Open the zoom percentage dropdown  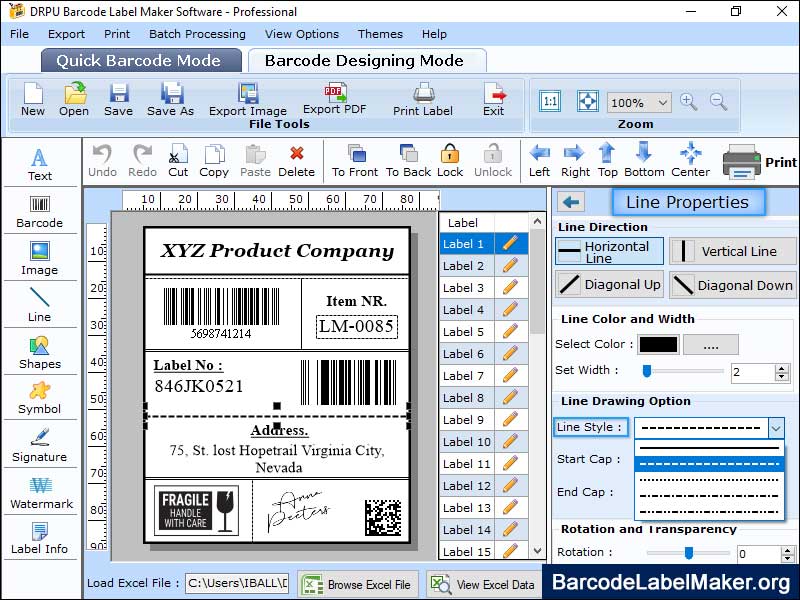(662, 103)
